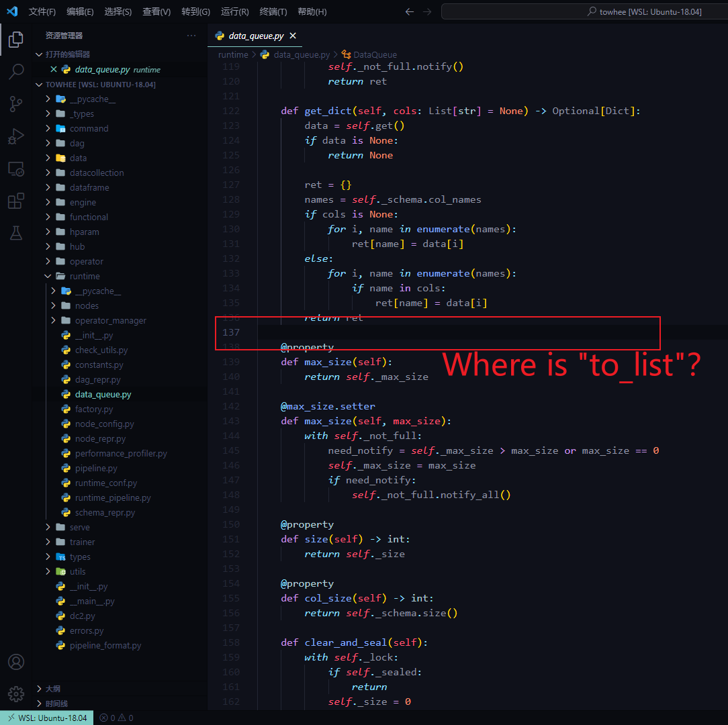
Task: Open the Extensions view icon
Action: pyautogui.click(x=16, y=201)
